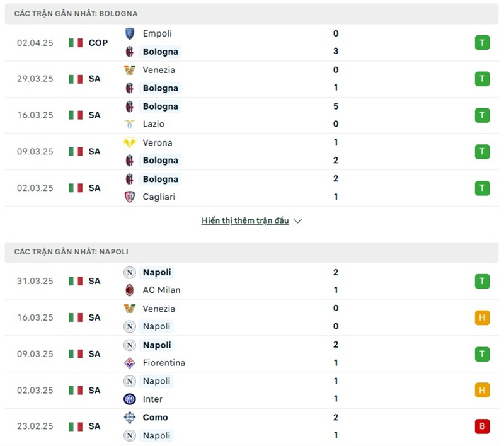Viewport: 504px width, 446px height.
Task: Click the Empoli club crest icon
Action: pyautogui.click(x=130, y=34)
